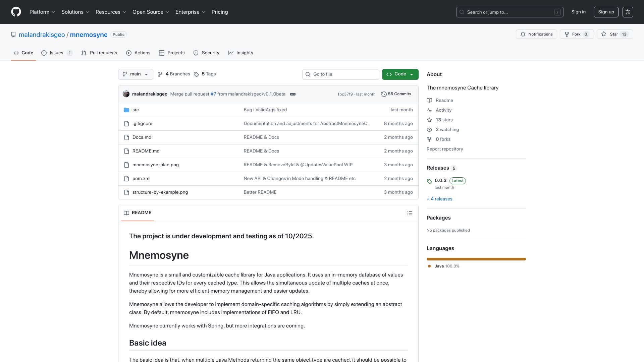644x362 pixels.
Task: Open the src folder icon
Action: tap(126, 110)
